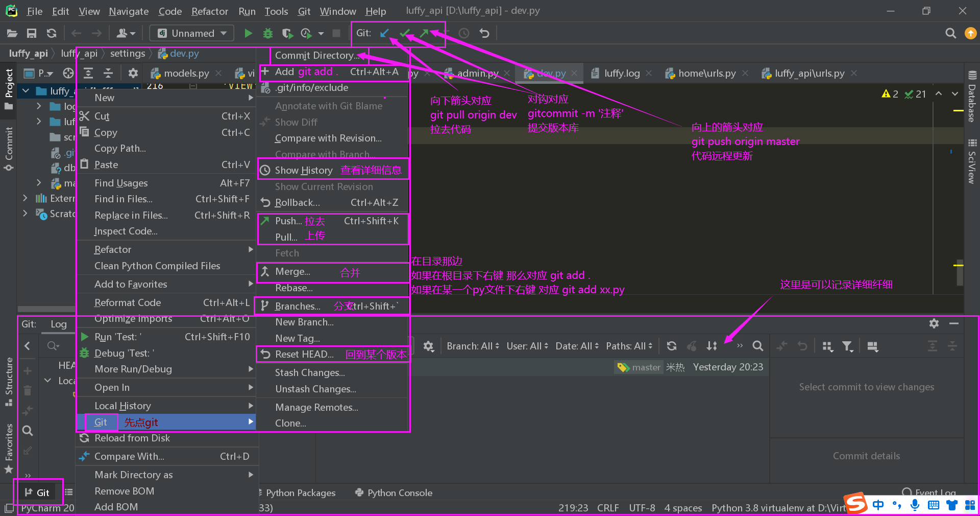Click the magnifier icon in the Git log toolbar
Screen dimensions: 980x516
(x=758, y=346)
